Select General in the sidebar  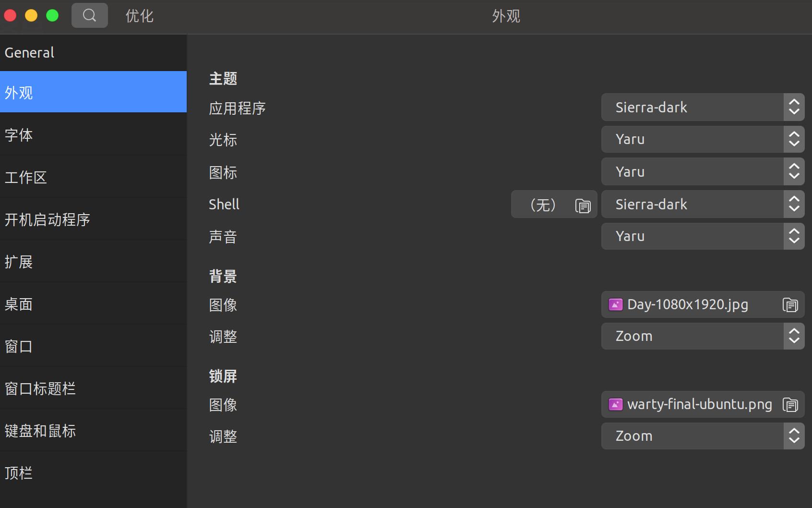point(93,52)
